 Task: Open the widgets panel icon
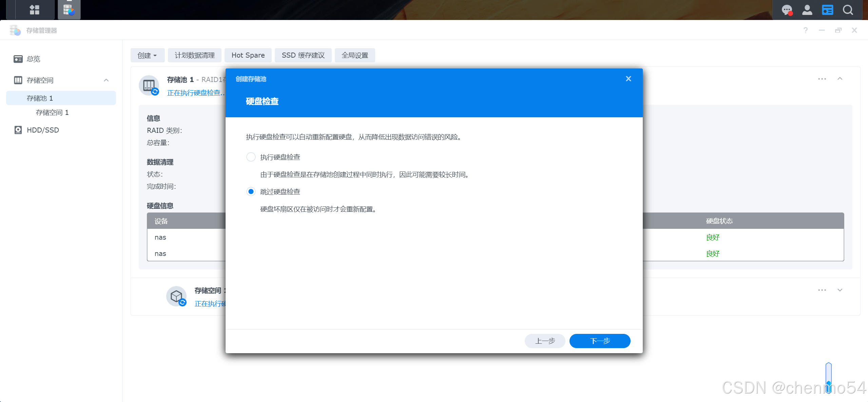(827, 10)
